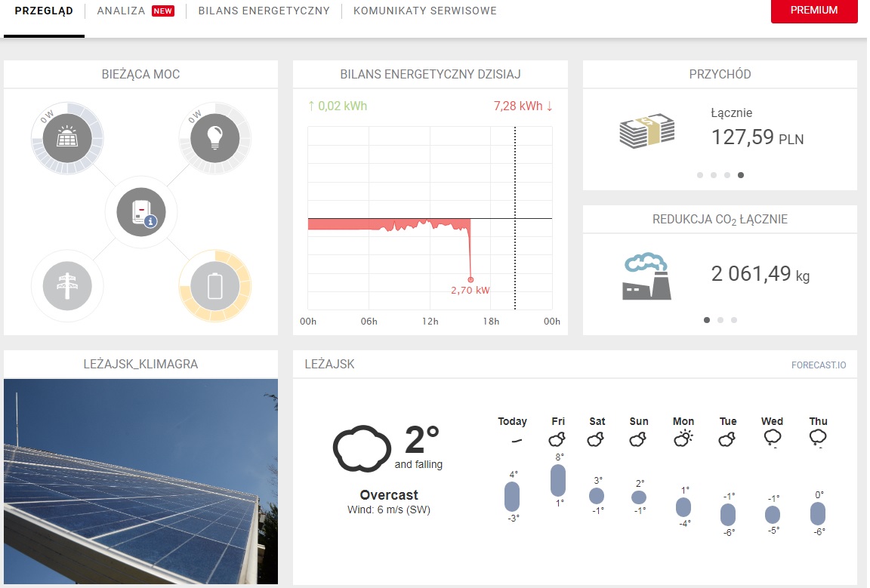Click the 2 061,49 kg CO2 value

(x=760, y=273)
